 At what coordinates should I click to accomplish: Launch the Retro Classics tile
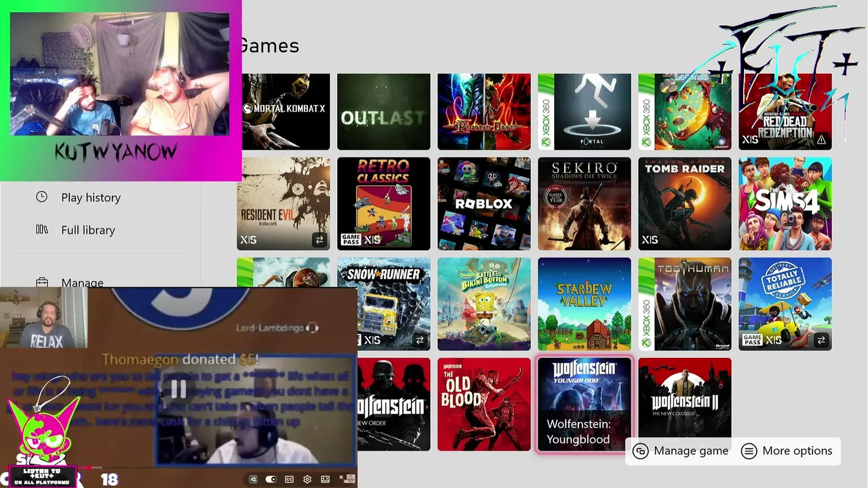point(384,204)
